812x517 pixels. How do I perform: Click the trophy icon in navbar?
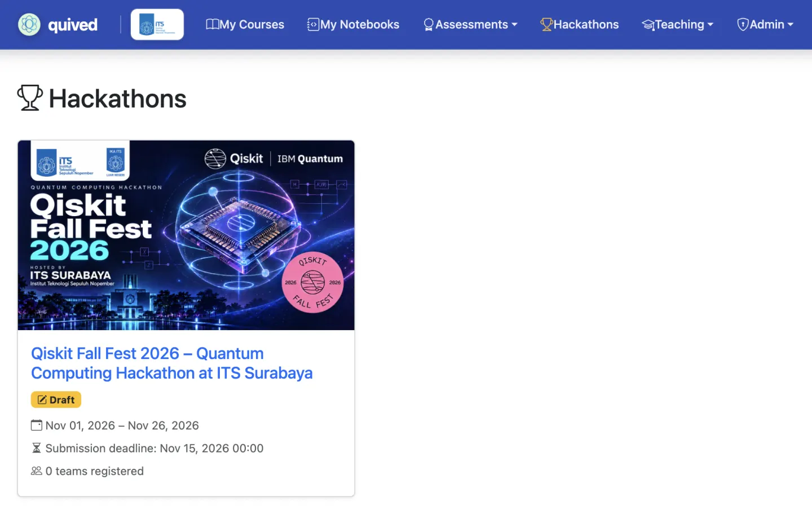(x=546, y=25)
